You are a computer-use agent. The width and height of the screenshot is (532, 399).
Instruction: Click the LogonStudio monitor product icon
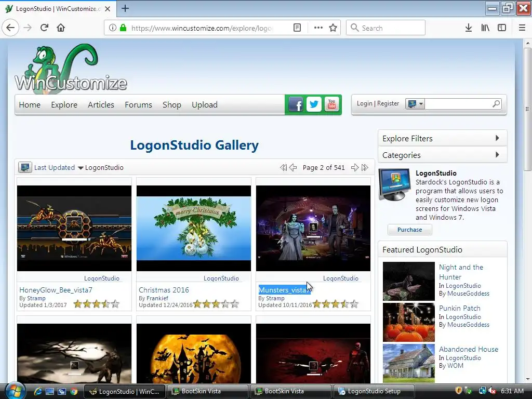tap(394, 185)
